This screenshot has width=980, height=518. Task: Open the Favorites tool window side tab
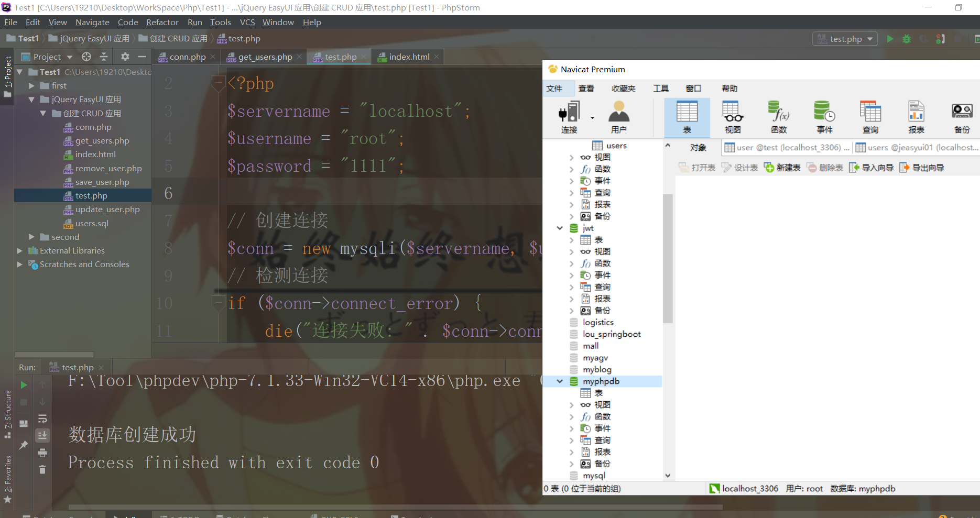click(7, 479)
